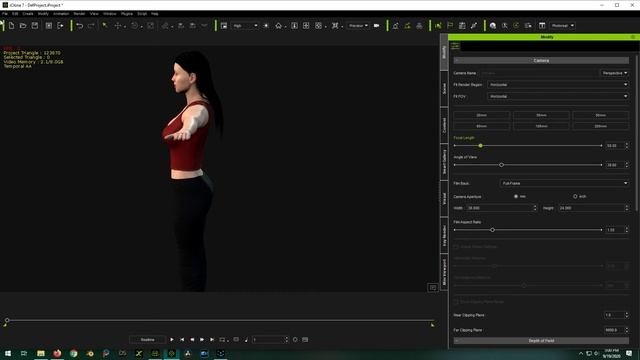Open the Pixelsnap dropdown in toolbar
Screen dimensions: 640x360
tap(563, 26)
